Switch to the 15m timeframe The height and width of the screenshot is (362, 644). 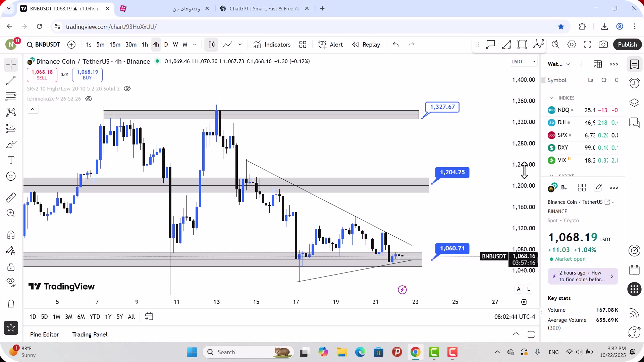coord(115,45)
